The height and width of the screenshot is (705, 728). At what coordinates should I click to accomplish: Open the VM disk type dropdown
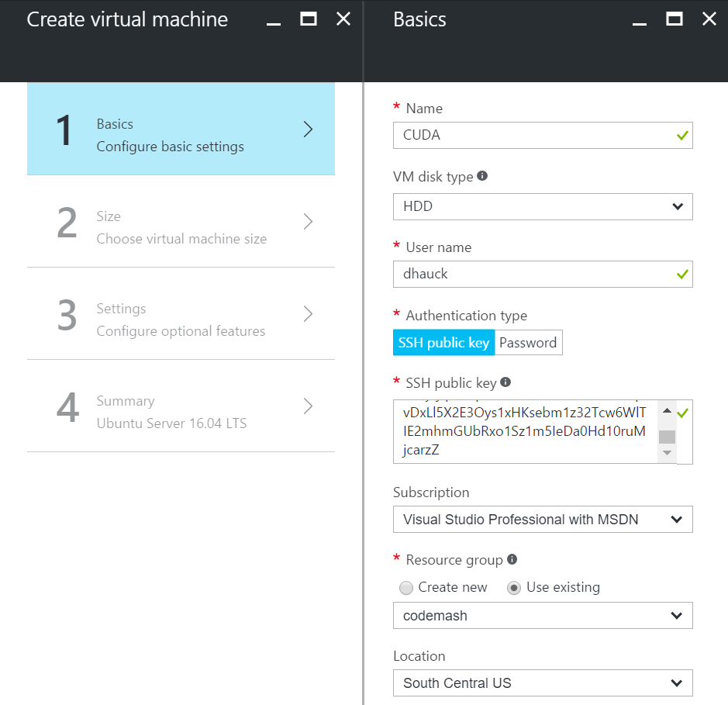click(543, 206)
